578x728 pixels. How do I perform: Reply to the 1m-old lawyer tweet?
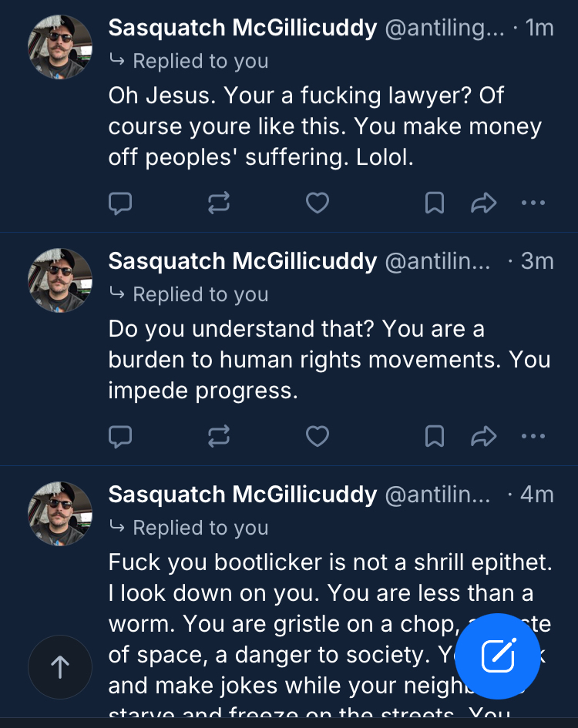click(x=120, y=203)
